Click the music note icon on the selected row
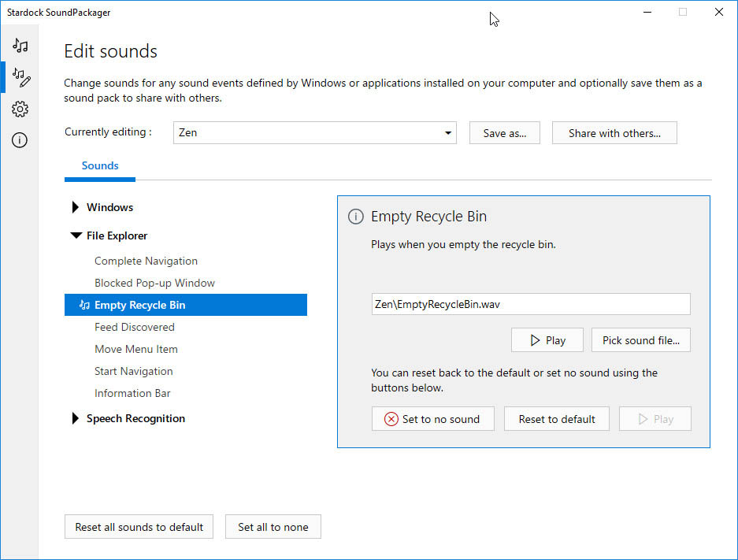This screenshot has width=738, height=560. point(84,305)
